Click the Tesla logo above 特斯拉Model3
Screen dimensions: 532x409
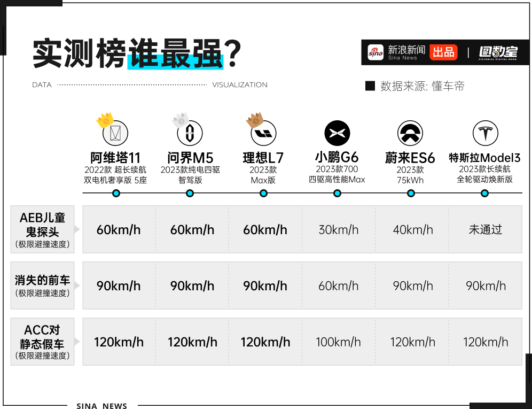coord(485,133)
